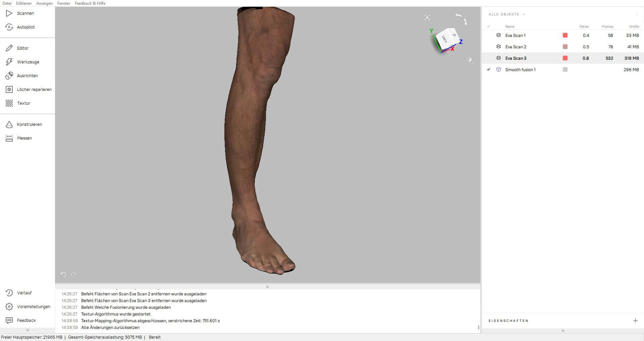Open Löcher reparieren tool
The height and width of the screenshot is (341, 644).
tap(9, 90)
